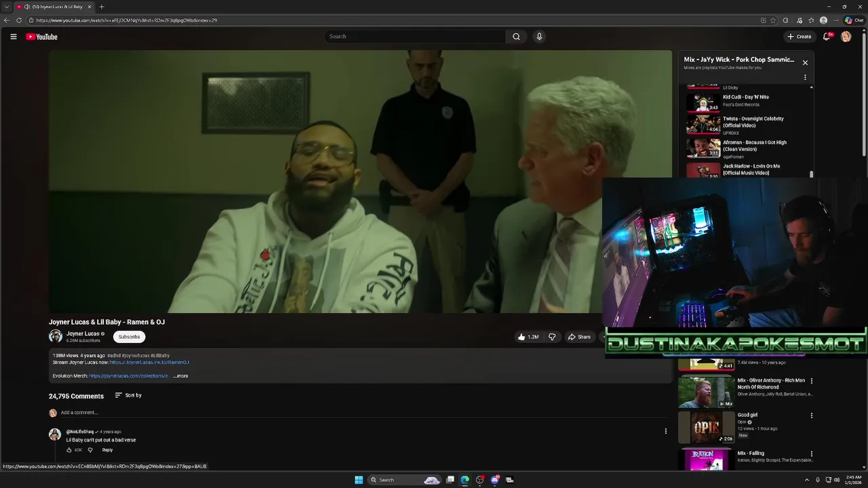Refresh the page
Viewport: 868px width, 488px height.
[x=19, y=20]
